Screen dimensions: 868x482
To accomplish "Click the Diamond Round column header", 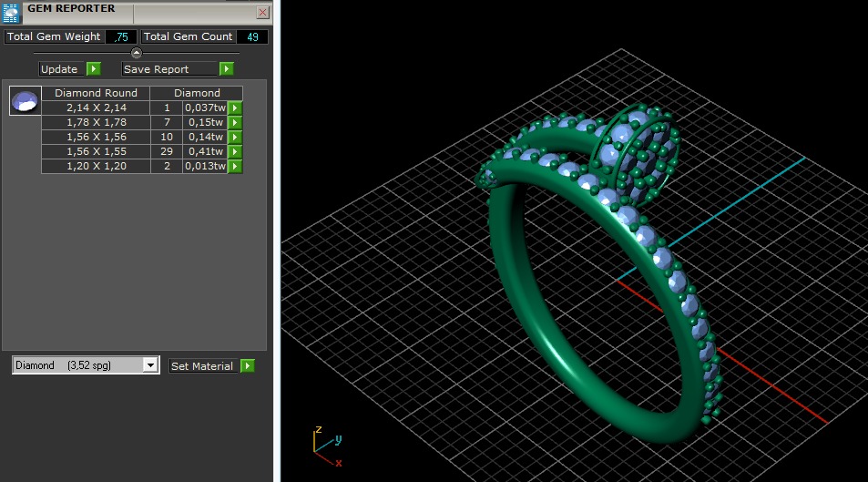I will point(96,93).
